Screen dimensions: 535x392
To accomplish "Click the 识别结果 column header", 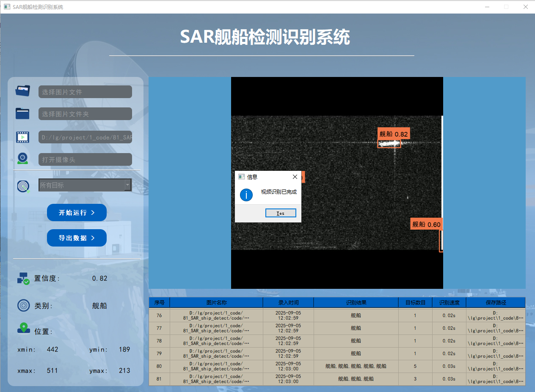I will pos(356,302).
